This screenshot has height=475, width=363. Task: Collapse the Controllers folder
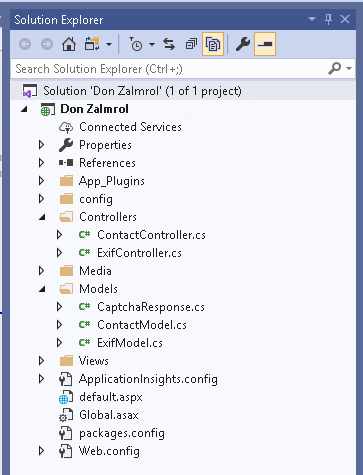coord(42,217)
